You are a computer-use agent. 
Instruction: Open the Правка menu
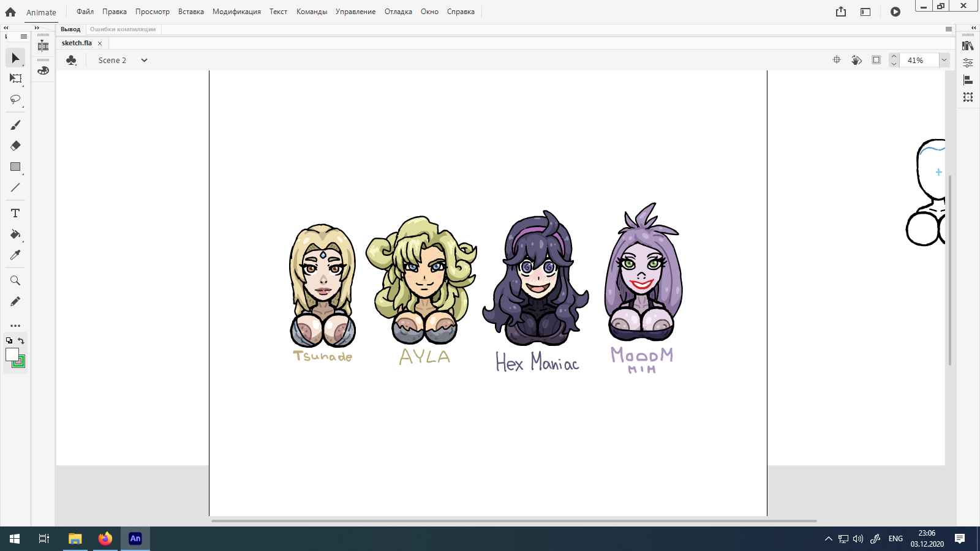(x=115, y=12)
